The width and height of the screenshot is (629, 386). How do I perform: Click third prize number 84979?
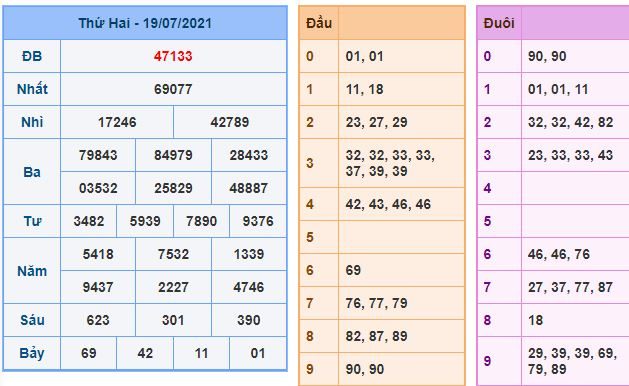pyautogui.click(x=173, y=155)
